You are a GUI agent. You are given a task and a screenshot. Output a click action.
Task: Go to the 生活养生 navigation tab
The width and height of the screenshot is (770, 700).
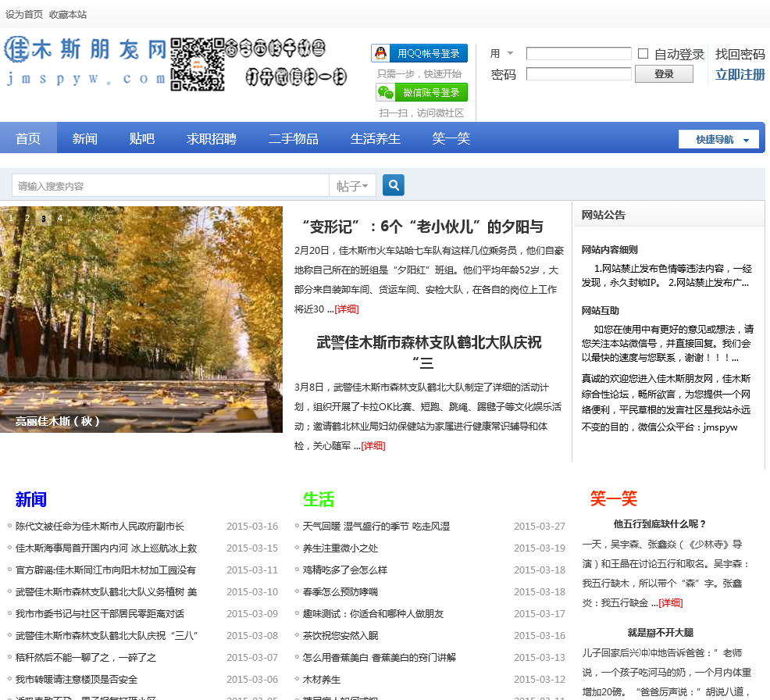pyautogui.click(x=375, y=138)
